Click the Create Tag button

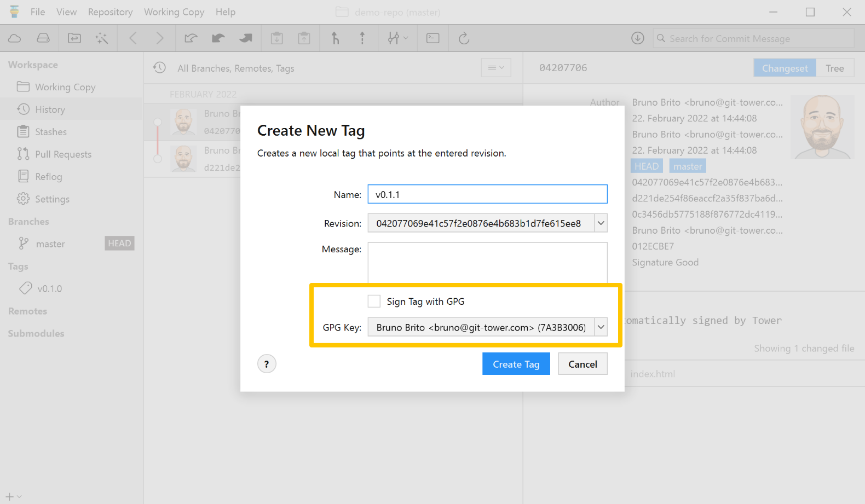516,364
